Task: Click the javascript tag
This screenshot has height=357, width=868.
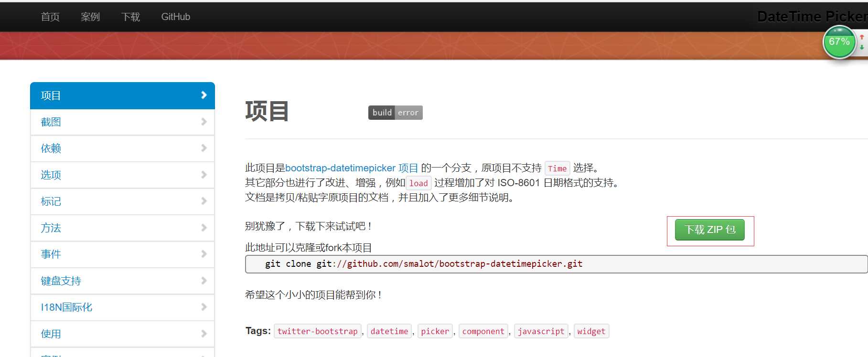Action: pos(541,331)
